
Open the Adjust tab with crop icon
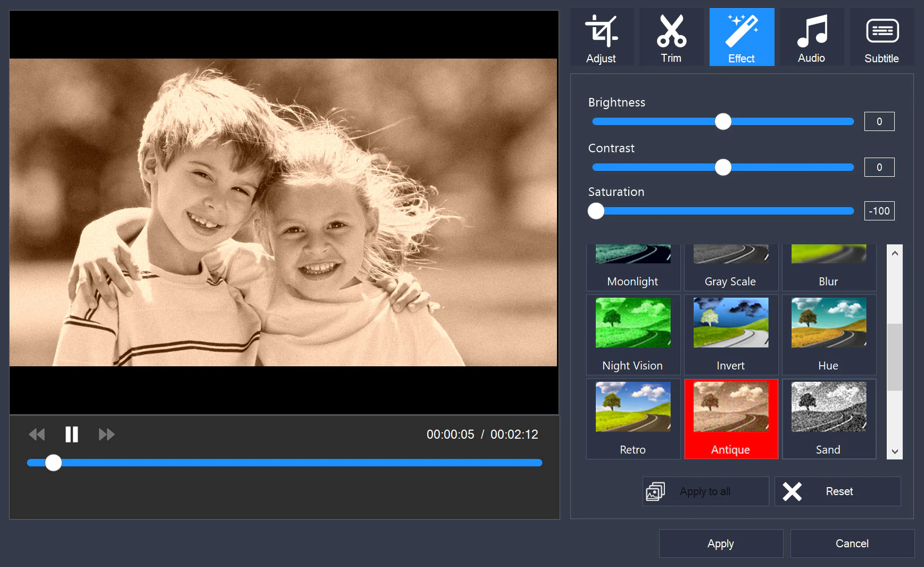[x=601, y=37]
